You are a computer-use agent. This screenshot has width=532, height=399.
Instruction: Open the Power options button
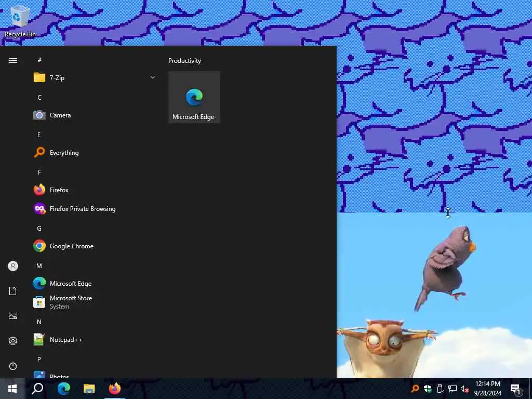point(13,366)
